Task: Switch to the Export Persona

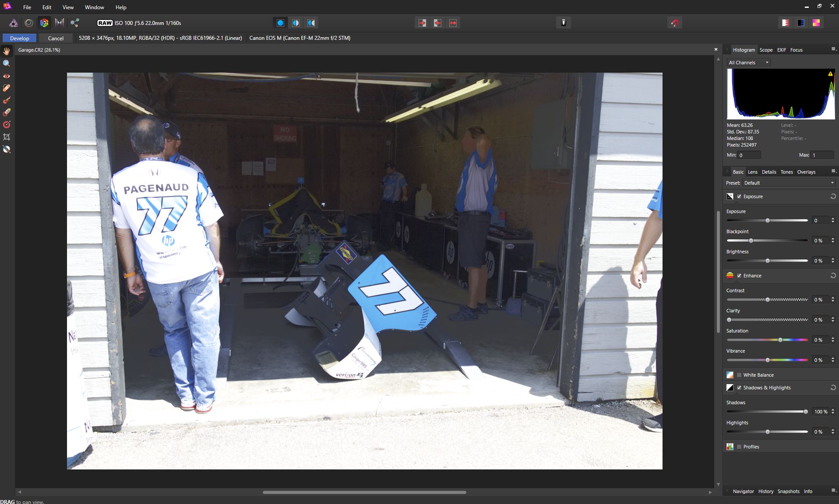Action: click(x=75, y=23)
